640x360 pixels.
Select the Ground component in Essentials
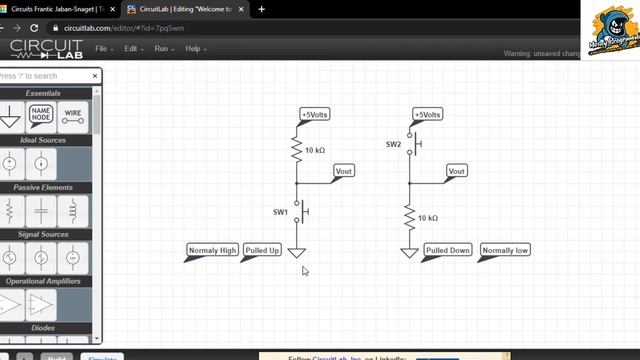pyautogui.click(x=10, y=117)
